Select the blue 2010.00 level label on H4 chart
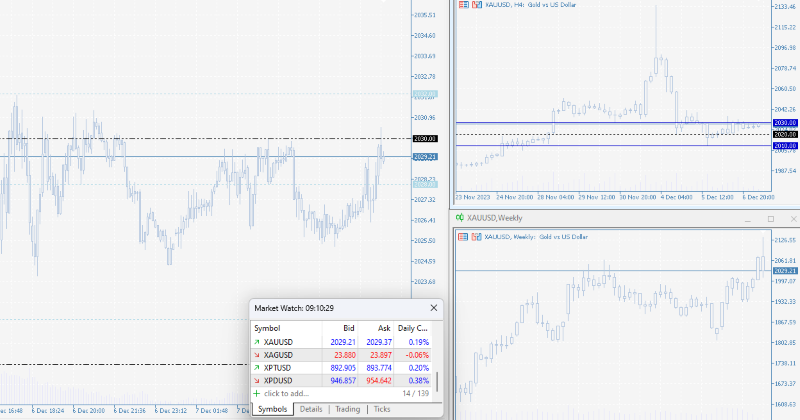 (785, 145)
